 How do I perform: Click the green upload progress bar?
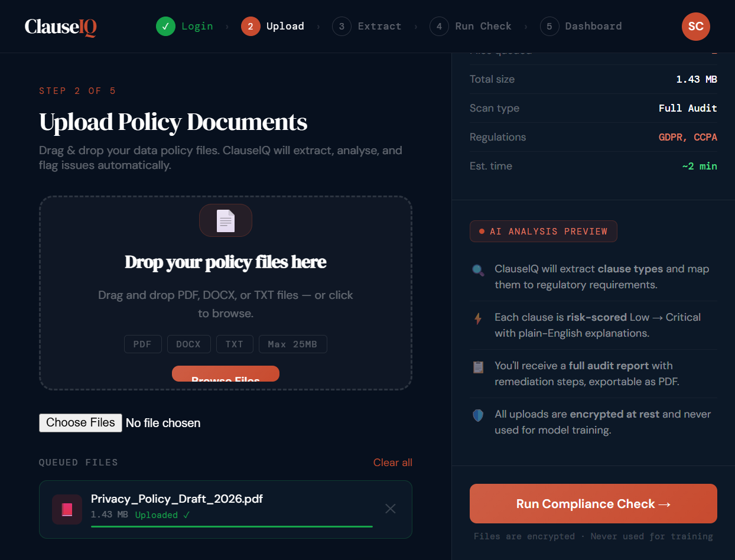(x=232, y=526)
